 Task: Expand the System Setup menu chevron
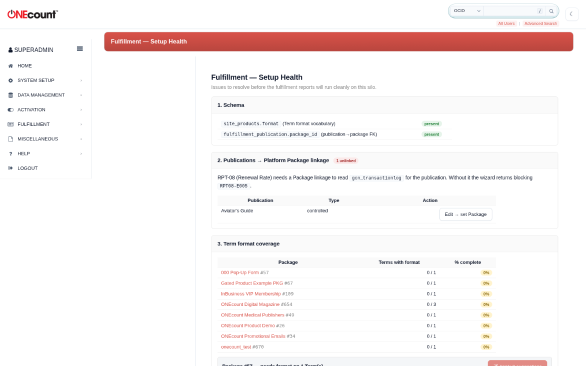[x=81, y=80]
